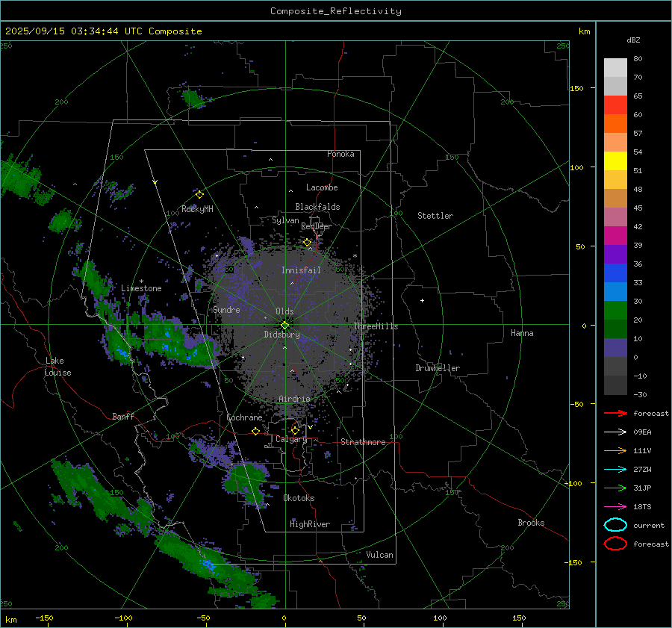The width and height of the screenshot is (672, 628).
Task: Click the Lake Louise label
Action: click(x=57, y=367)
